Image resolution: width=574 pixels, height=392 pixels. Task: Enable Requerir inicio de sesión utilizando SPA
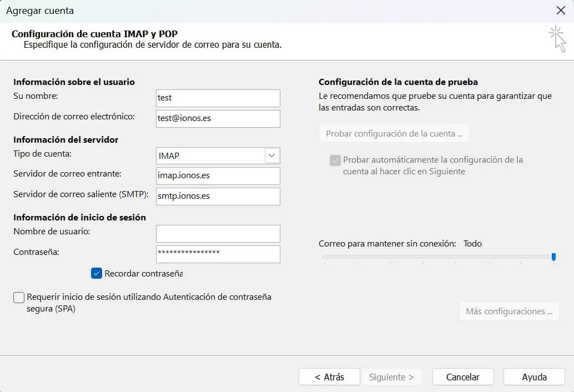(18, 298)
